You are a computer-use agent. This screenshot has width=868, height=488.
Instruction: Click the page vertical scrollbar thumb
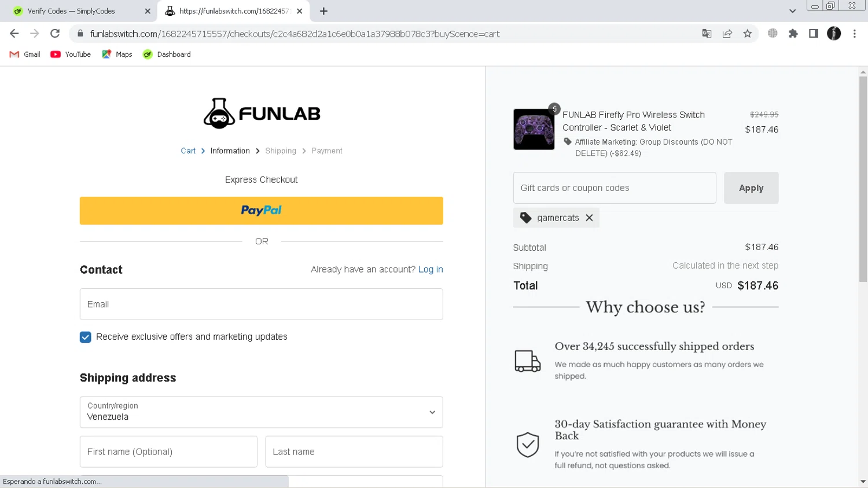pos(863,179)
